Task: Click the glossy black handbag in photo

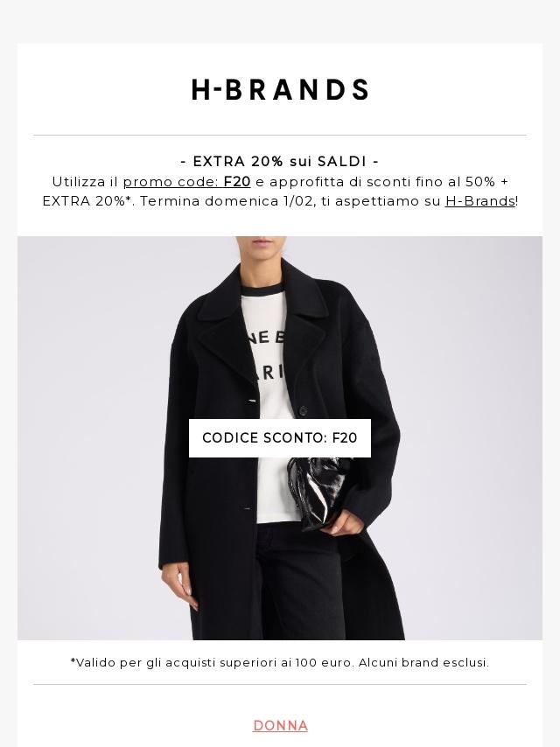Action: pos(317,492)
